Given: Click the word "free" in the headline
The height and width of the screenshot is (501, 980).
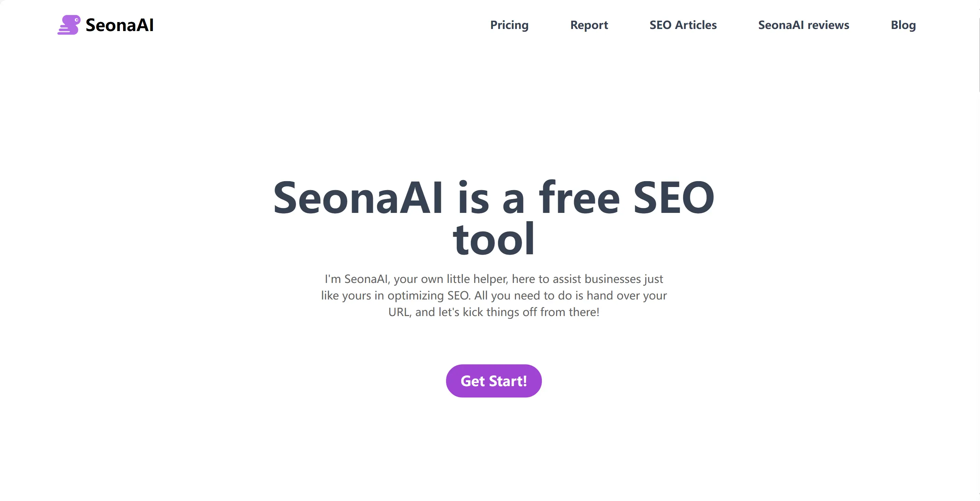Looking at the screenshot, I should click(x=579, y=198).
